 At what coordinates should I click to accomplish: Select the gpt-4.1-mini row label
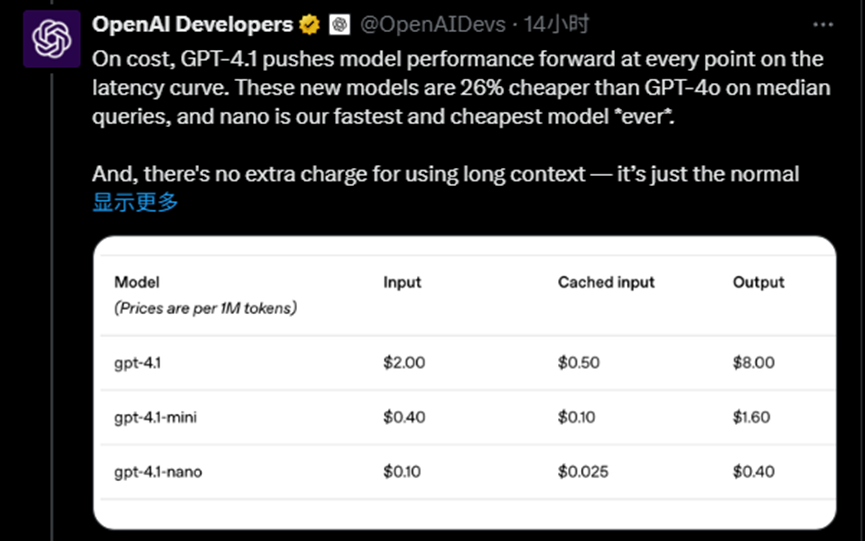point(155,417)
